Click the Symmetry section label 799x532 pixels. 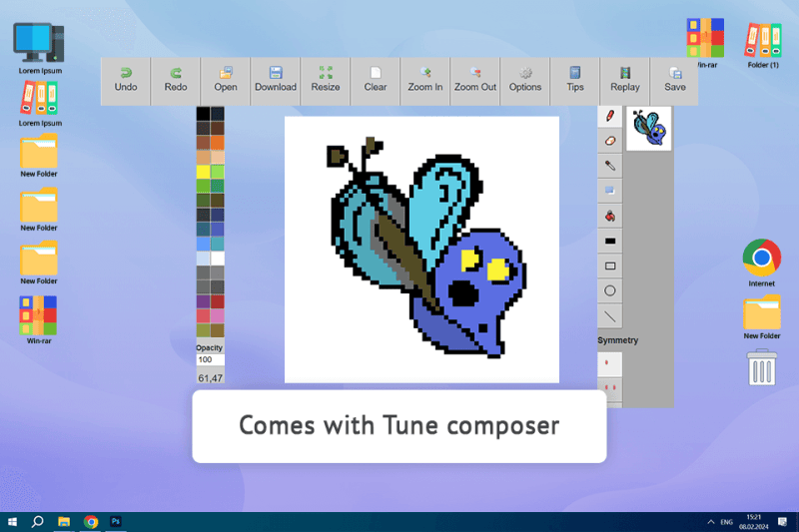[617, 340]
